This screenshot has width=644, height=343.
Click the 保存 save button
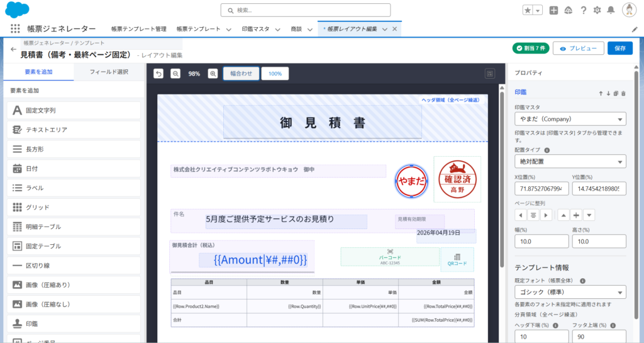[x=619, y=48]
